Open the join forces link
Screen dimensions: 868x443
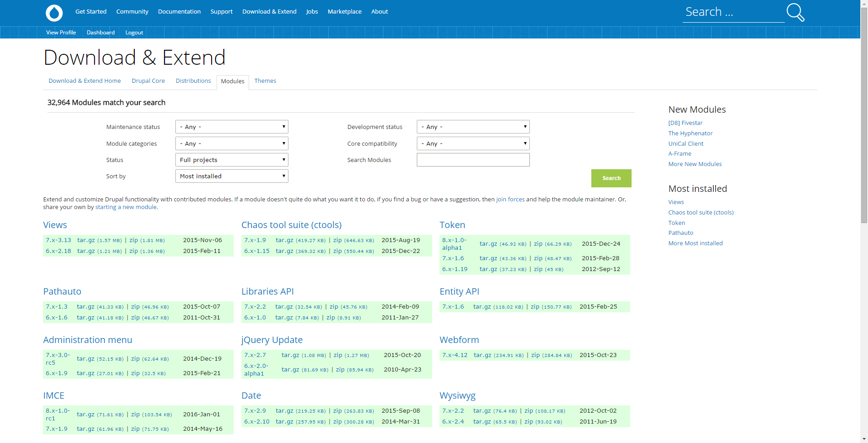click(x=510, y=199)
